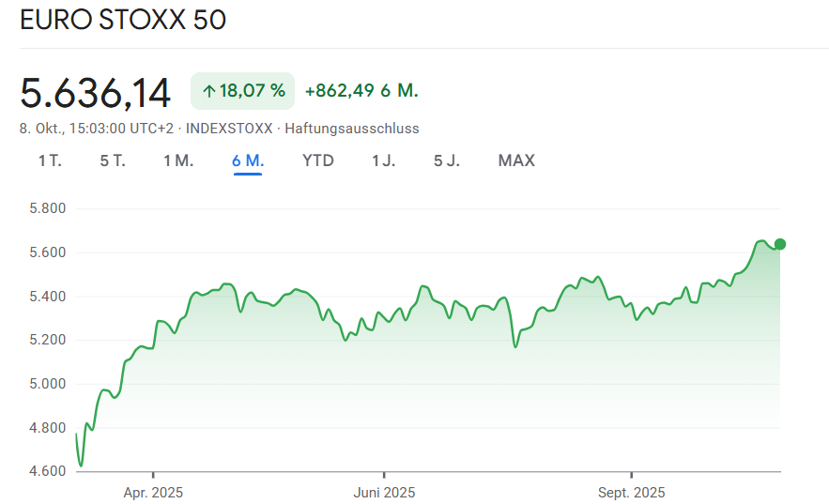Open the 5 J. chart range
The width and height of the screenshot is (829, 504).
pos(446,160)
